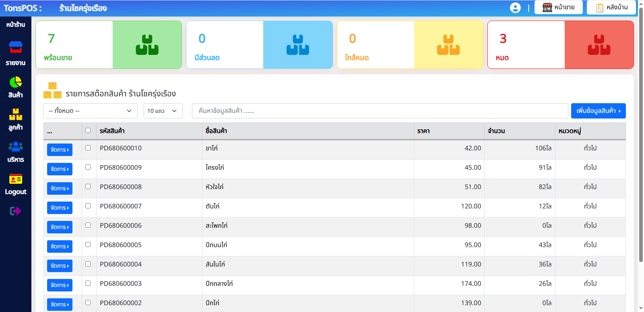The height and width of the screenshot is (312, 644).
Task: Open the จัดการ menu for PD680600009
Action: pos(60,169)
